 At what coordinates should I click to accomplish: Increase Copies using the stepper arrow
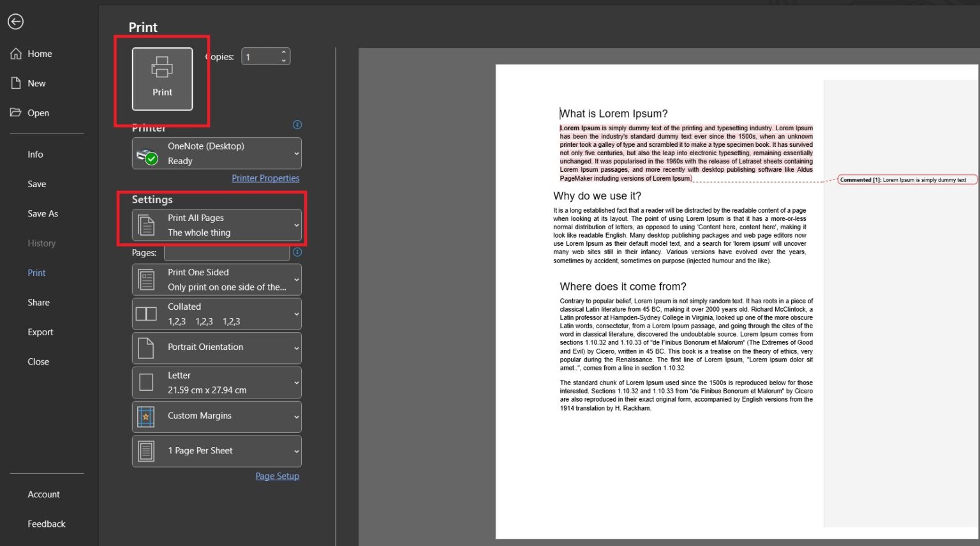point(285,52)
